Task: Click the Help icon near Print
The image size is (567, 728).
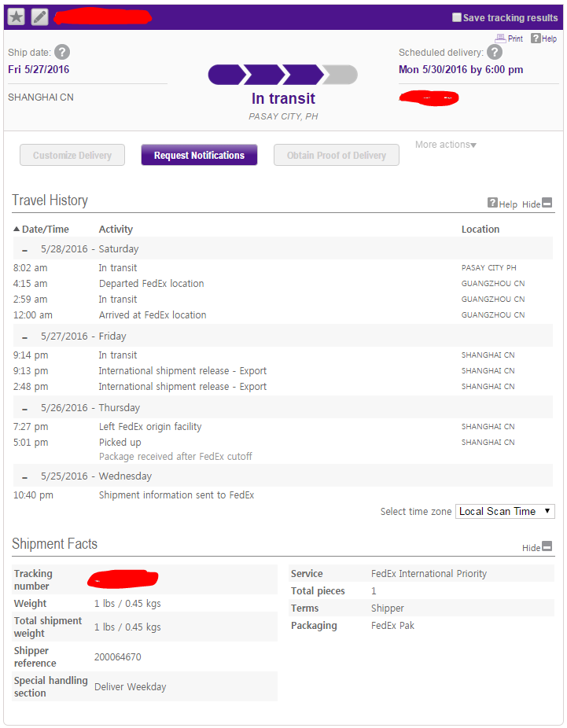Action: tap(536, 38)
